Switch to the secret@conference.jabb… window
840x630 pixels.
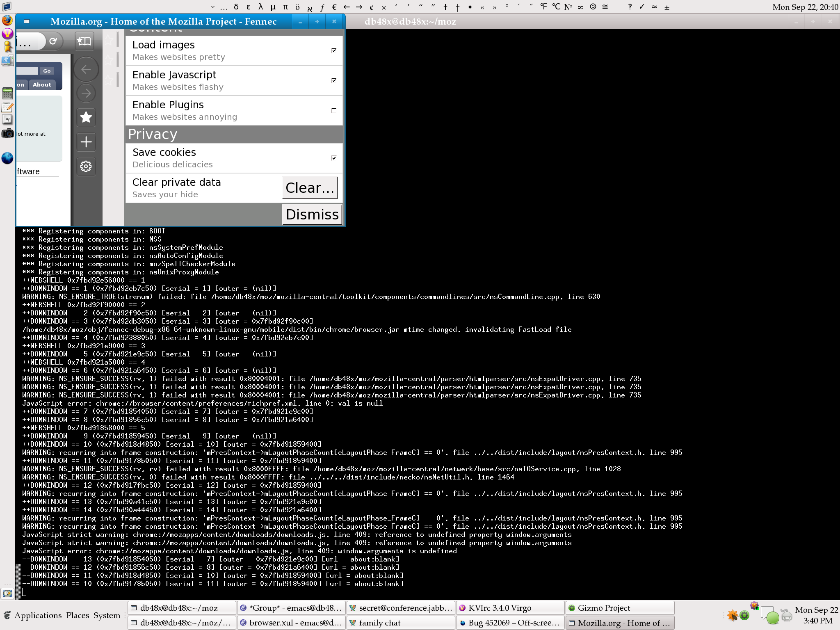click(401, 608)
